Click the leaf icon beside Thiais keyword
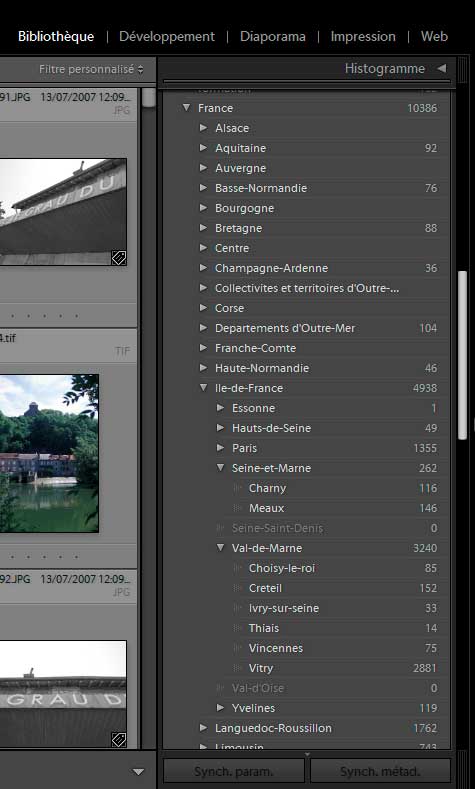Viewport: 475px width, 789px height. (238, 628)
